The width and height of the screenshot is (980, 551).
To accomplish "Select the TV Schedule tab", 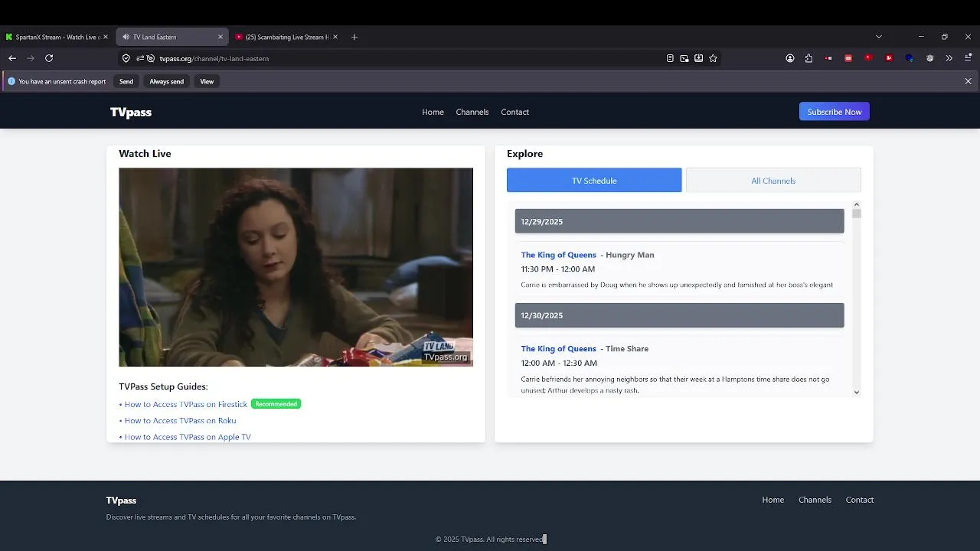I will (x=594, y=181).
